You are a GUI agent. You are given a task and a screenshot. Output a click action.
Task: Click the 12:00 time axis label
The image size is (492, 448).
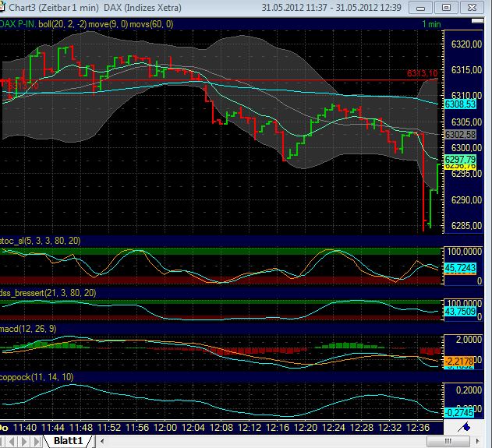click(165, 428)
